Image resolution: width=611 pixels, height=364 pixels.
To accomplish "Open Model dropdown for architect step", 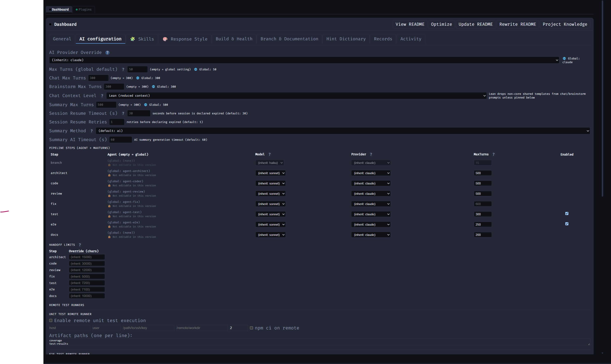I will (270, 173).
